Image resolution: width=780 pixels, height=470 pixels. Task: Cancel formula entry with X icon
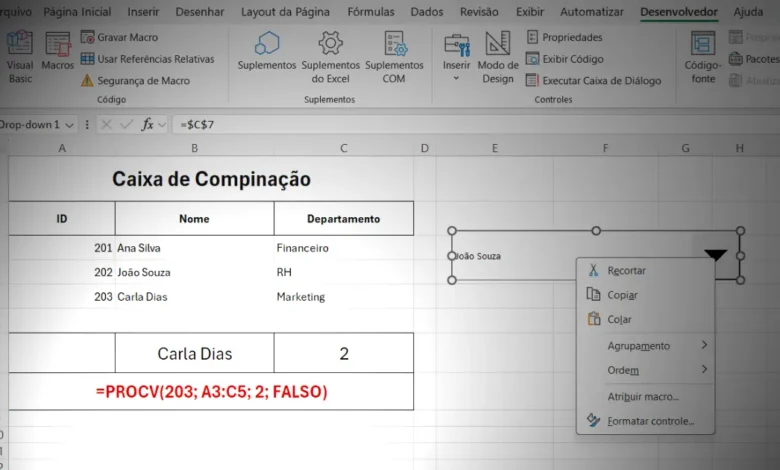[x=106, y=124]
